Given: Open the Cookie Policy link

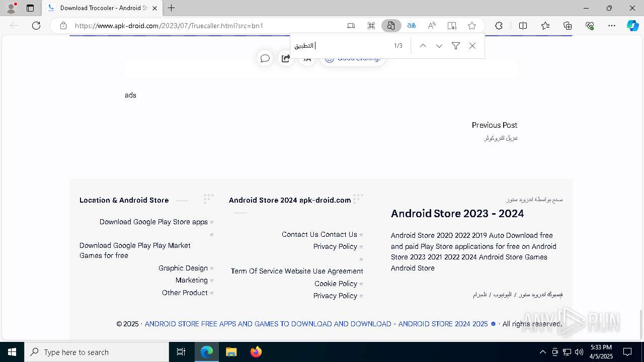Looking at the screenshot, I should [336, 284].
